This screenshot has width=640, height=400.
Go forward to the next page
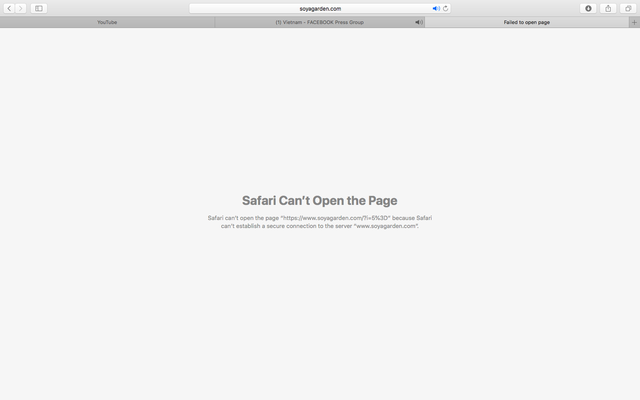tap(21, 8)
